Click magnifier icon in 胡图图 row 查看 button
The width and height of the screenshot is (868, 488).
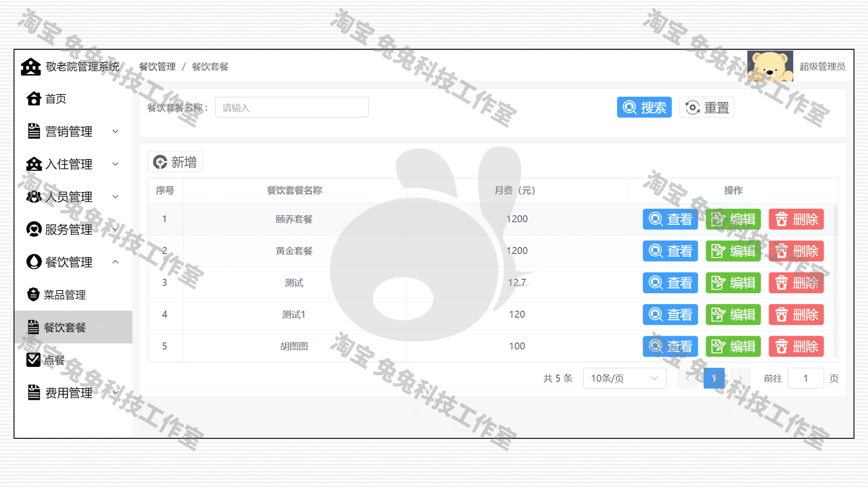point(656,347)
